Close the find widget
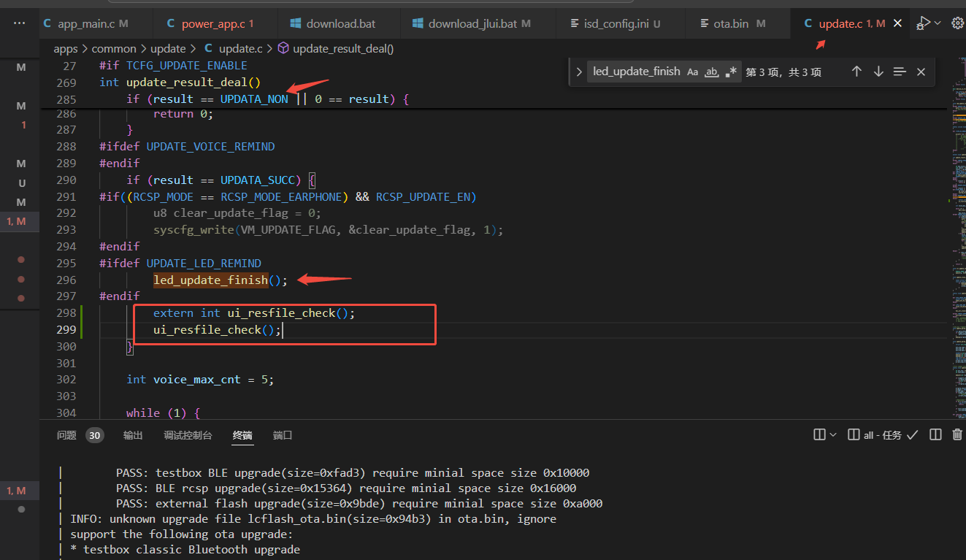This screenshot has height=560, width=966. pos(921,72)
